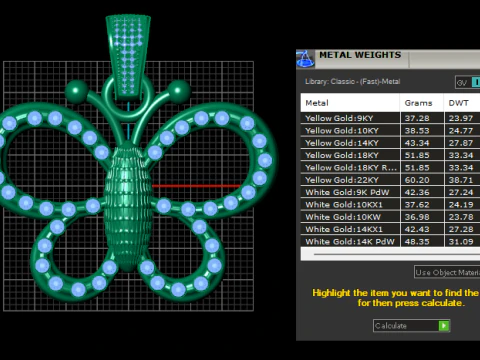480x360 pixels.
Task: Click the 23.97 DWT value
Action: click(x=461, y=118)
